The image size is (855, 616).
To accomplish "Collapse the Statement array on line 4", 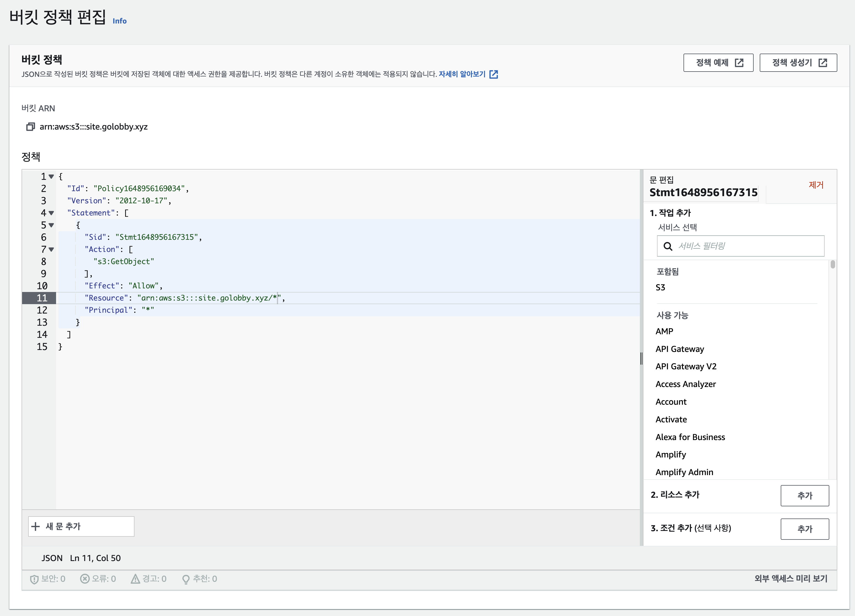I will (x=52, y=213).
